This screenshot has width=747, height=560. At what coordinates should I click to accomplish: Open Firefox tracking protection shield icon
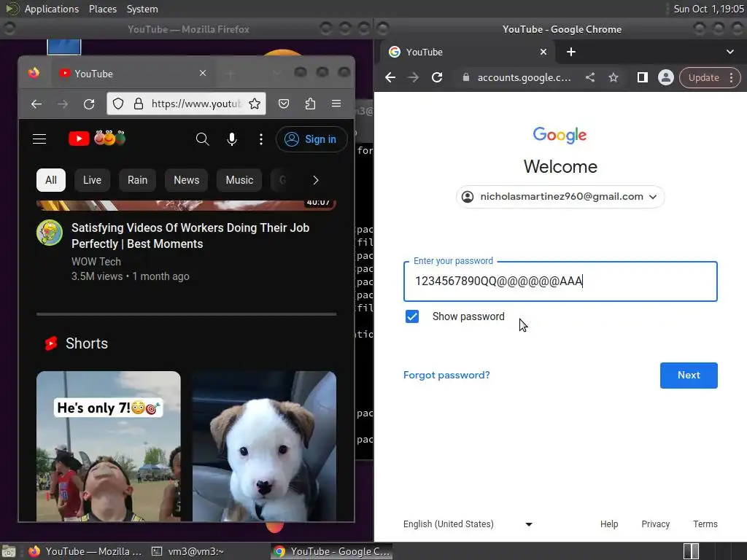tap(118, 104)
